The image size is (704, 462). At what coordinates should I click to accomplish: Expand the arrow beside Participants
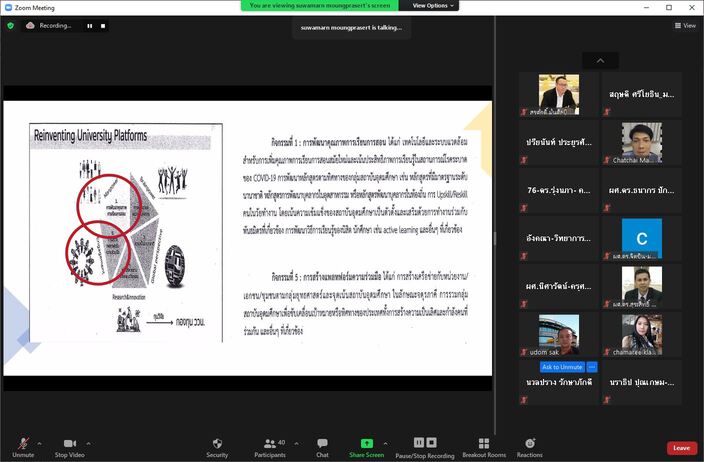296,444
